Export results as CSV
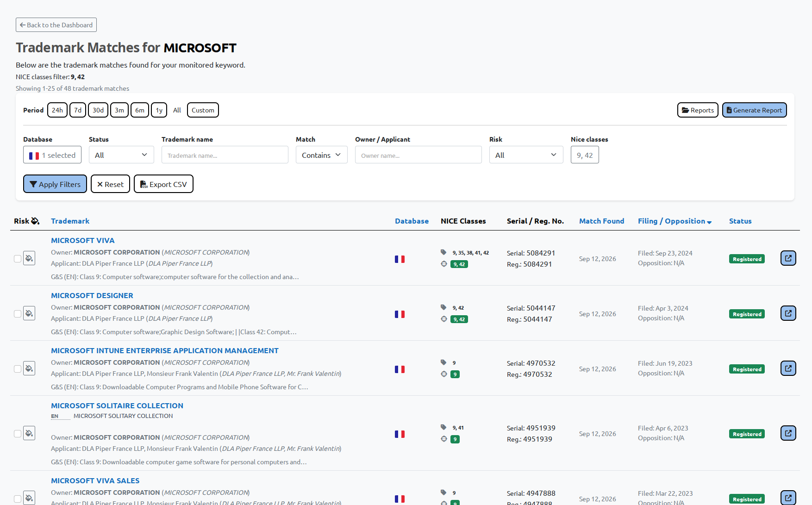 [163, 184]
